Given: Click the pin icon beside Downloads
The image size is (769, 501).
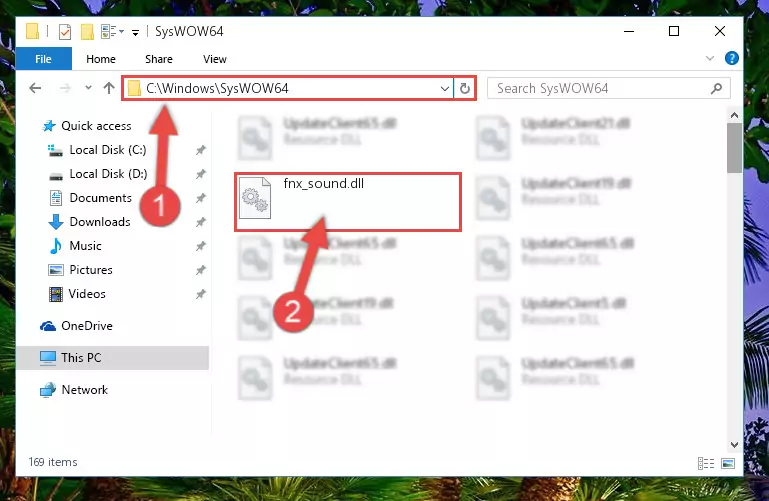Looking at the screenshot, I should click(201, 222).
